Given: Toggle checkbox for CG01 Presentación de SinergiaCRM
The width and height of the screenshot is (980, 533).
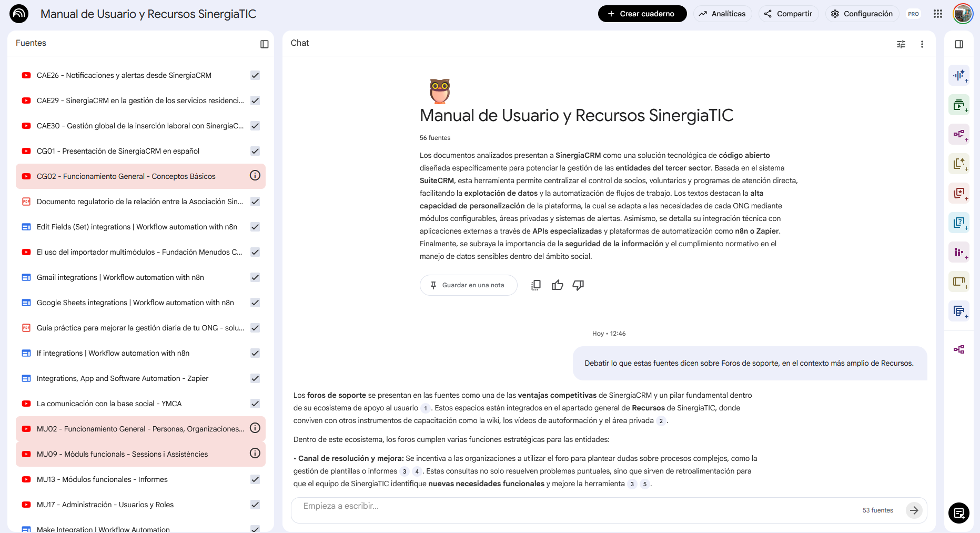Looking at the screenshot, I should (255, 151).
